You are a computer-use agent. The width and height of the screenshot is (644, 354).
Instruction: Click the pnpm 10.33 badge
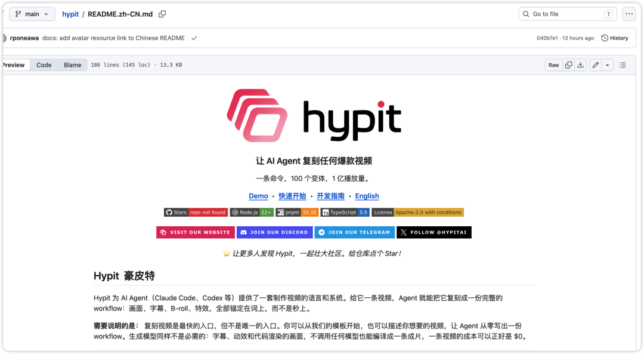[x=298, y=213]
